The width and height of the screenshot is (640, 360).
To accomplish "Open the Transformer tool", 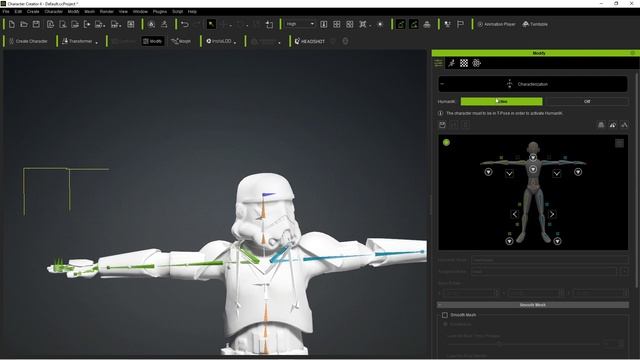I will (x=77, y=41).
